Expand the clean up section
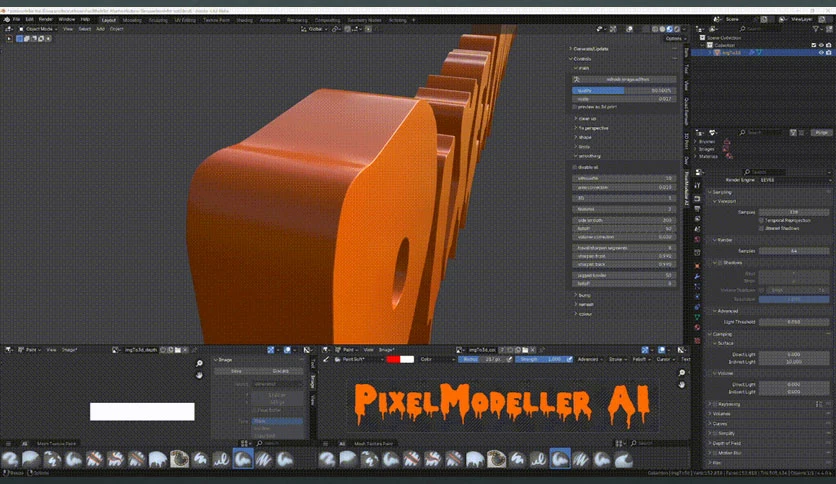This screenshot has height=484, width=836. tap(585, 118)
